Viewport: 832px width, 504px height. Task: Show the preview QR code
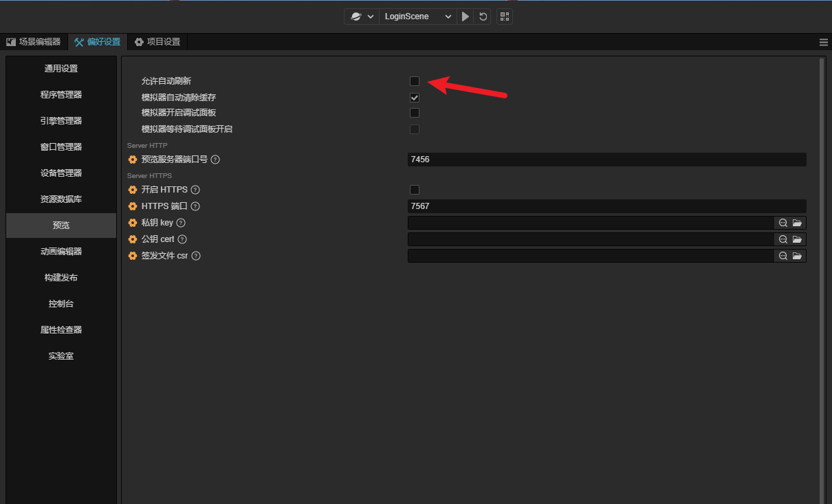pyautogui.click(x=505, y=17)
